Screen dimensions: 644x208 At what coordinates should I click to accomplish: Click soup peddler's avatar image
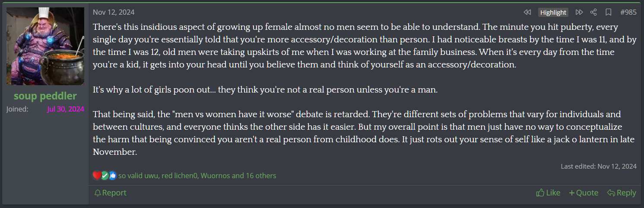tap(45, 46)
